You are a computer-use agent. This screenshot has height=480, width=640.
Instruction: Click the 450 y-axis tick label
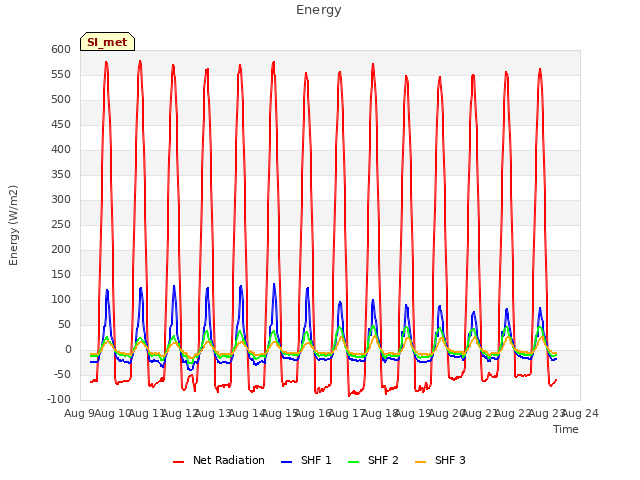(x=61, y=124)
